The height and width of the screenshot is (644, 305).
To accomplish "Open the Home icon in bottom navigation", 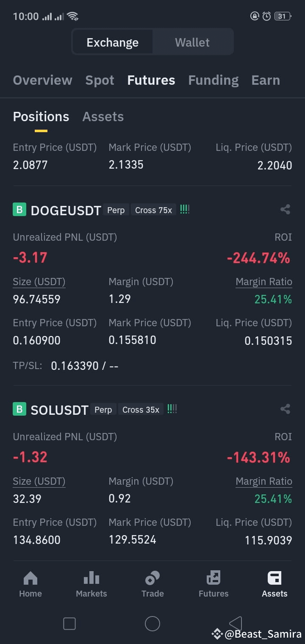I will (x=30, y=578).
